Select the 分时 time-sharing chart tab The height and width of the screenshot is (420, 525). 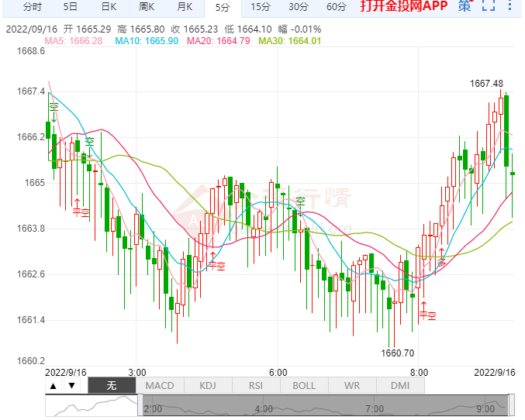point(33,7)
